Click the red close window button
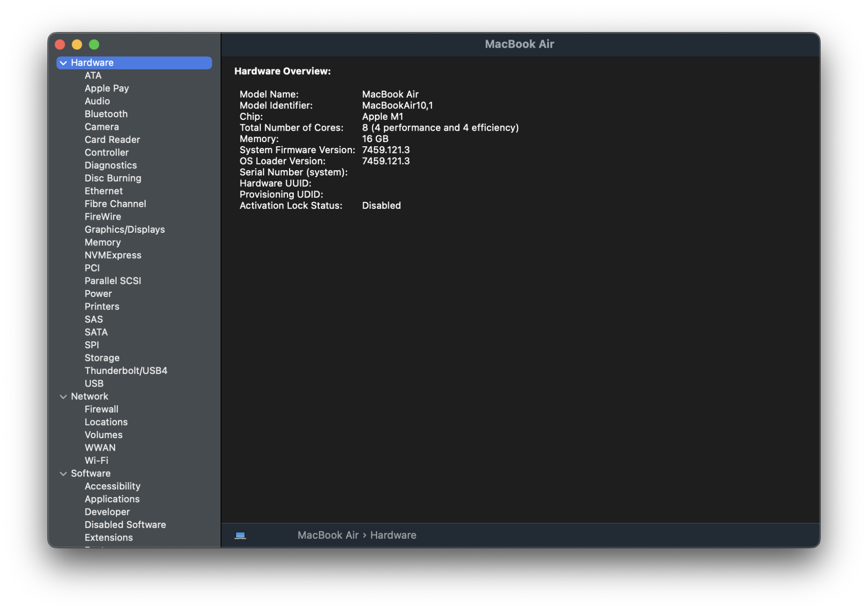 (60, 44)
